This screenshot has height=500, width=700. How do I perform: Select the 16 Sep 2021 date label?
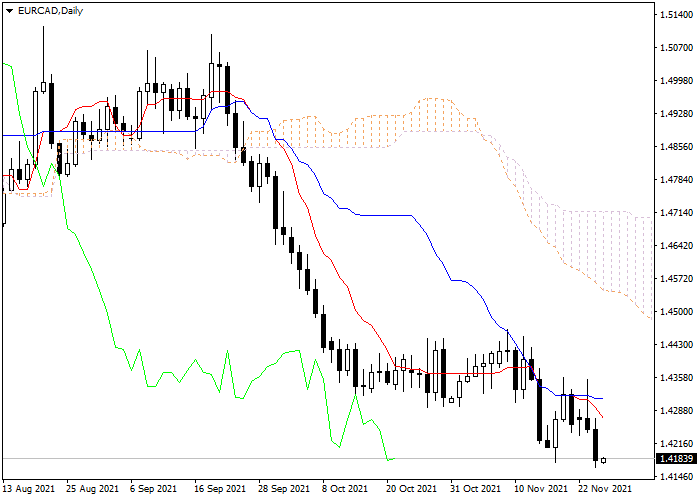point(220,489)
